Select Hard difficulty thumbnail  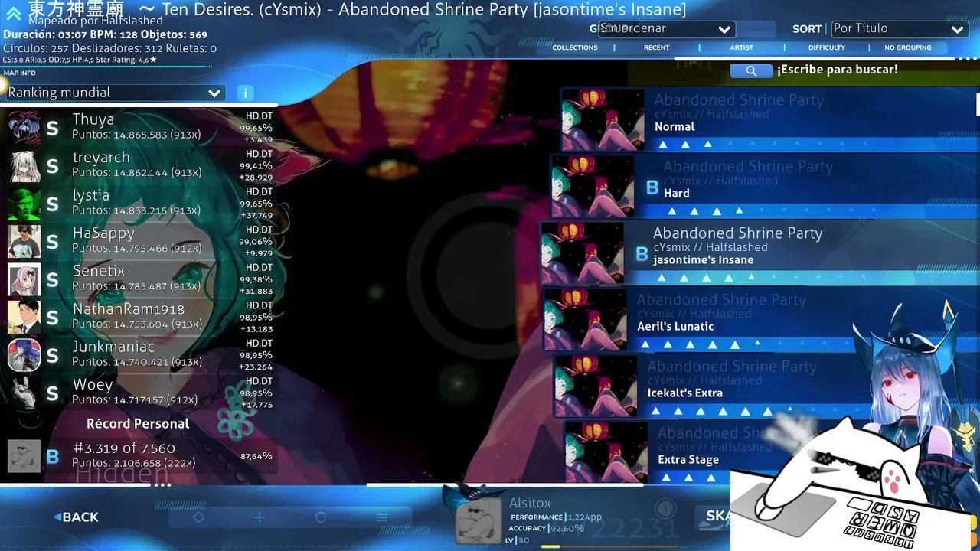point(593,186)
